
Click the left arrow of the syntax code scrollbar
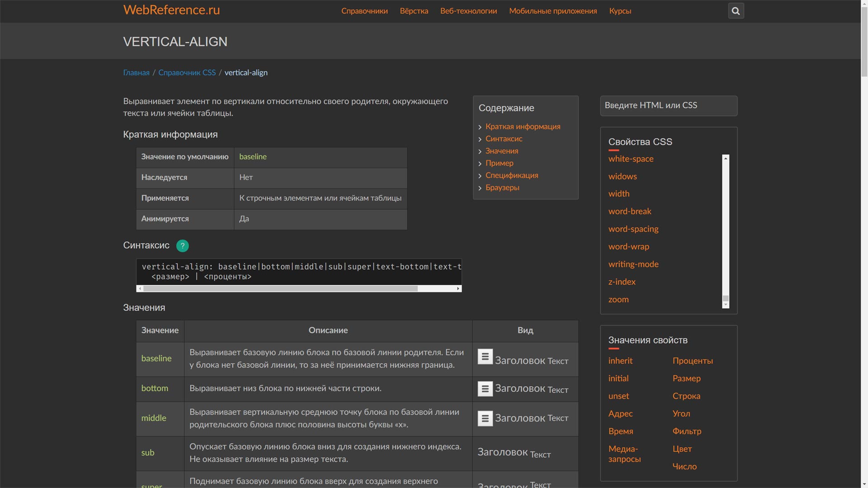click(140, 288)
